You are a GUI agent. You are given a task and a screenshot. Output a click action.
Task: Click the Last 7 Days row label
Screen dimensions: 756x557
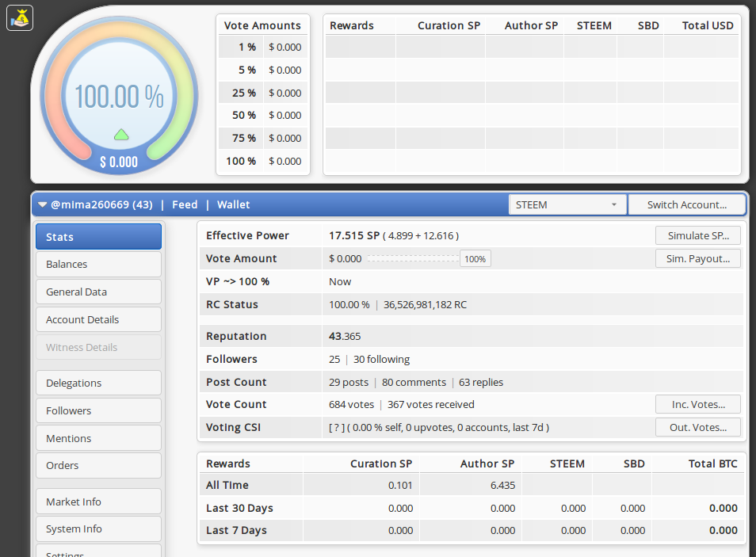click(x=236, y=530)
